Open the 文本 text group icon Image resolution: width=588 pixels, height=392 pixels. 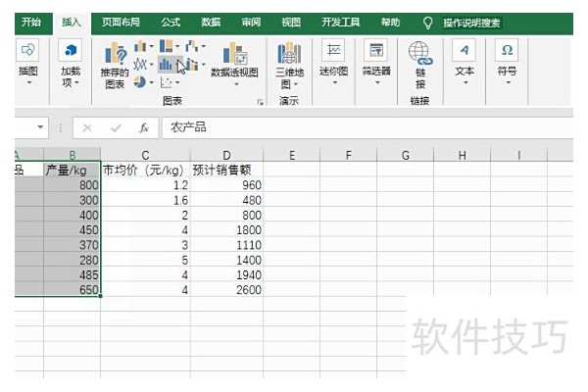coord(465,50)
